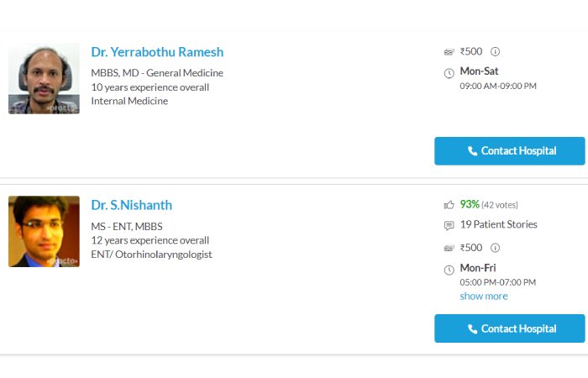Click the fee info icon for Dr. Ramesh

[495, 51]
